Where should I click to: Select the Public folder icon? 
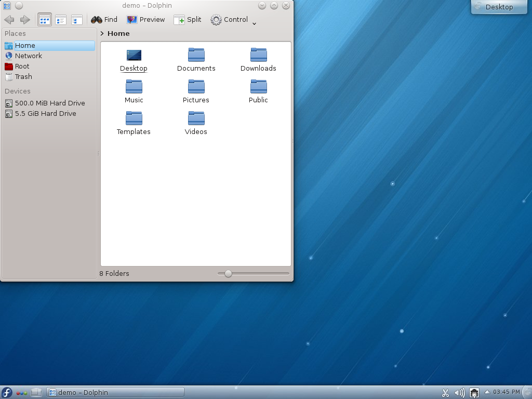tap(259, 87)
